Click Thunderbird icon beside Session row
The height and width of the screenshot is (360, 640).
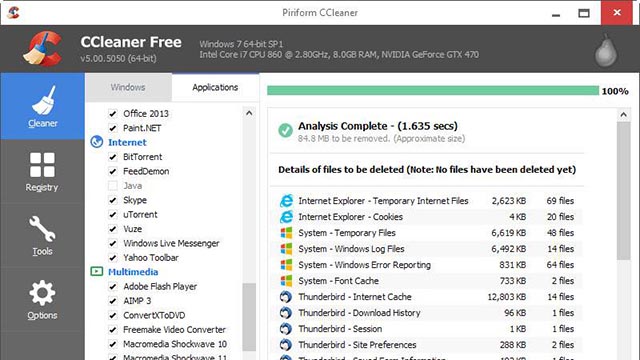(286, 329)
